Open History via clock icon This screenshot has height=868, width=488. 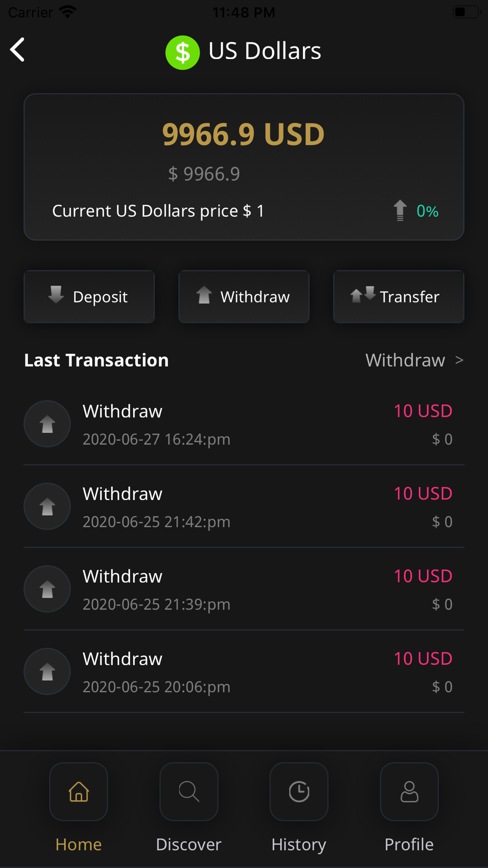(x=299, y=791)
